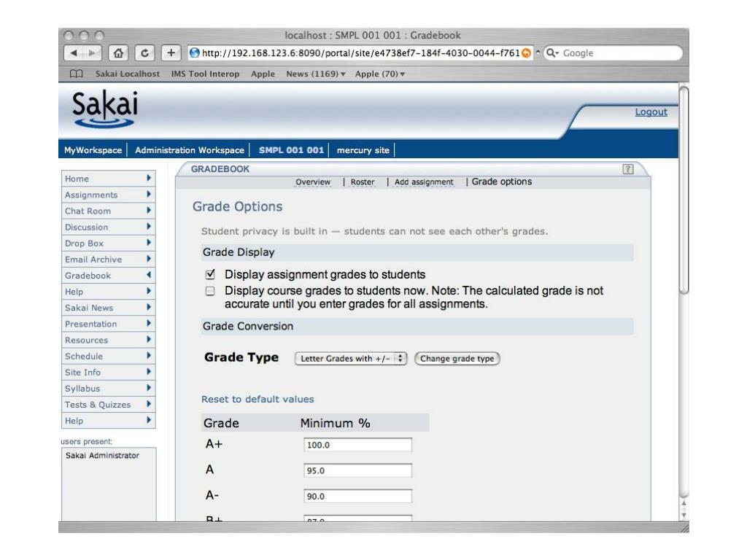Check Display course grades to students now

click(210, 291)
